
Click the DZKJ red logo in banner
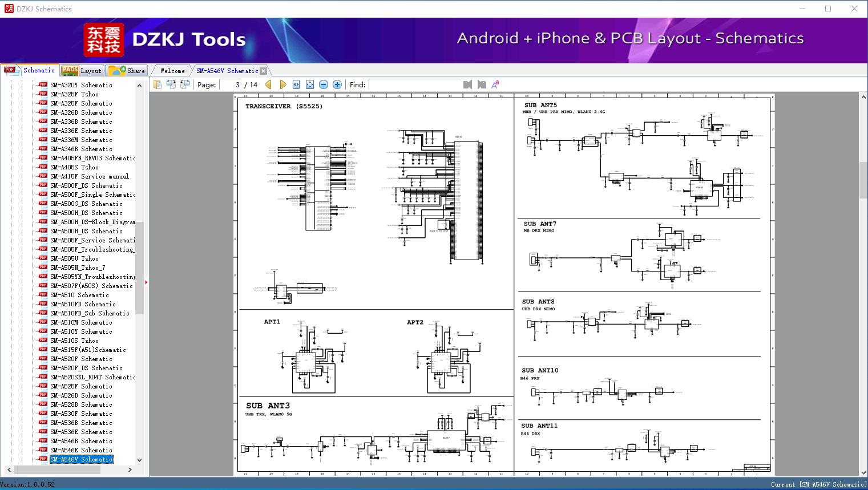click(104, 40)
